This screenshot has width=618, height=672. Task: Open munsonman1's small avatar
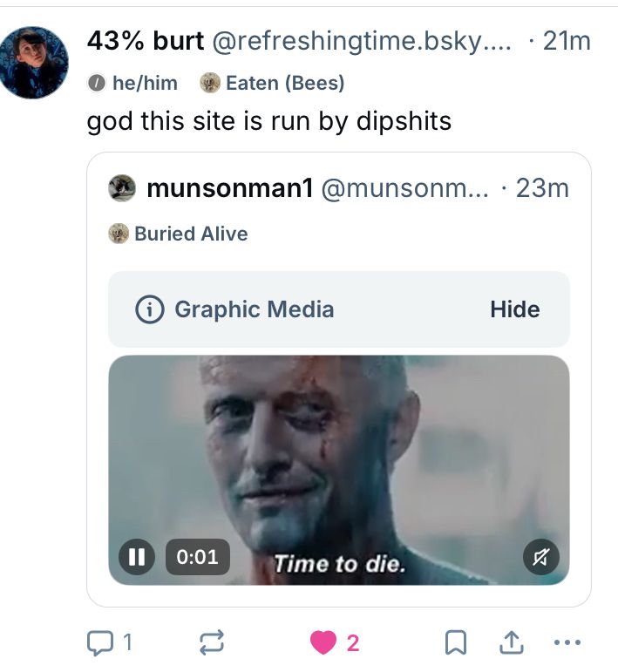point(122,187)
